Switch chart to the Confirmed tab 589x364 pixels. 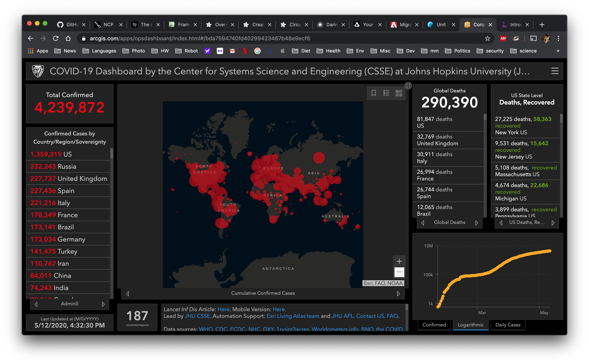[434, 325]
